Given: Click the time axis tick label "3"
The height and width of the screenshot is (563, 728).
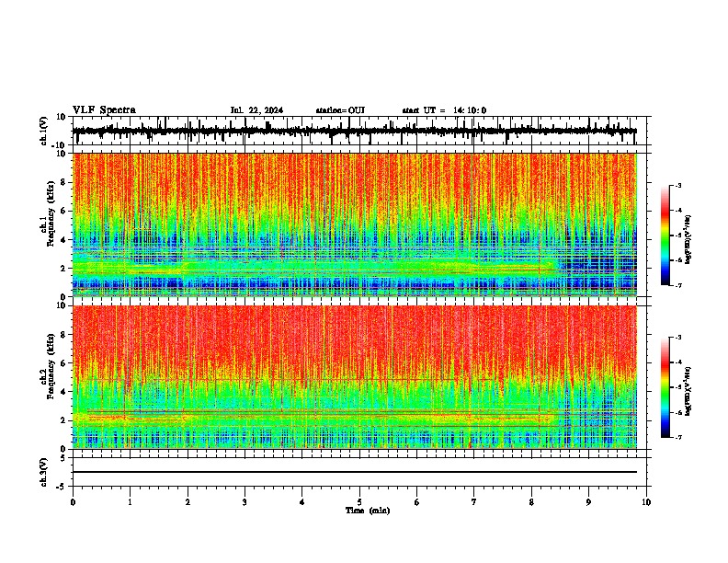Looking at the screenshot, I should pos(245,502).
